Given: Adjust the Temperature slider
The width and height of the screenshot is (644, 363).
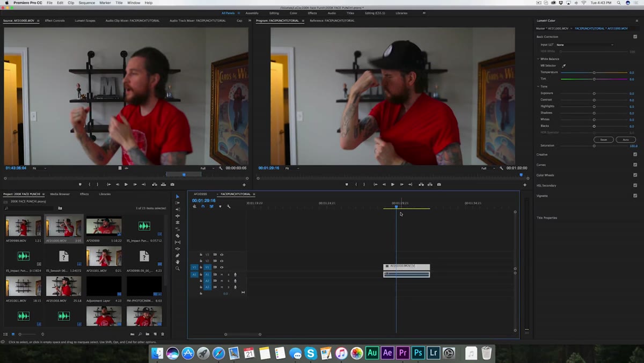Looking at the screenshot, I should pos(594,72).
